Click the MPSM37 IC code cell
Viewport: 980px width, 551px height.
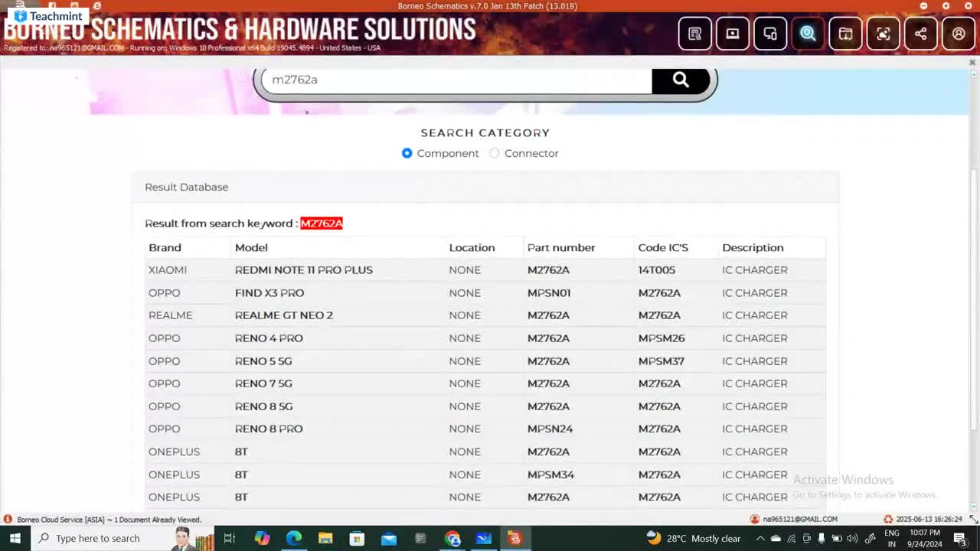[x=661, y=361]
